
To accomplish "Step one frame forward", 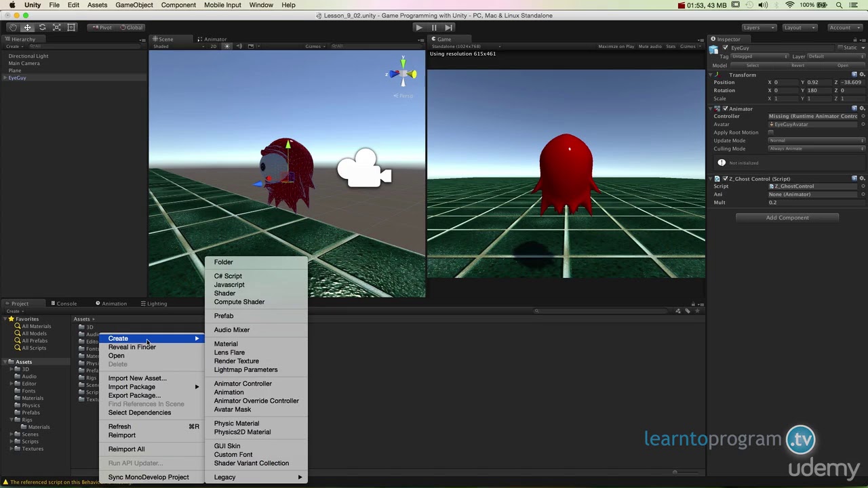I will click(x=449, y=27).
